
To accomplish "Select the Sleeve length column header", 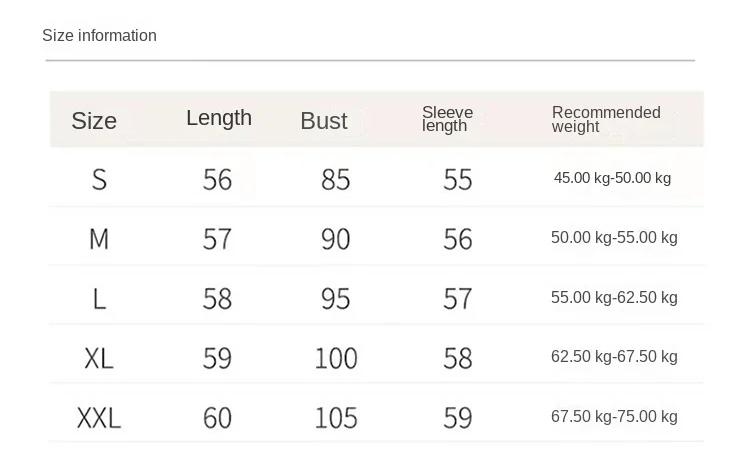I will point(447,119).
